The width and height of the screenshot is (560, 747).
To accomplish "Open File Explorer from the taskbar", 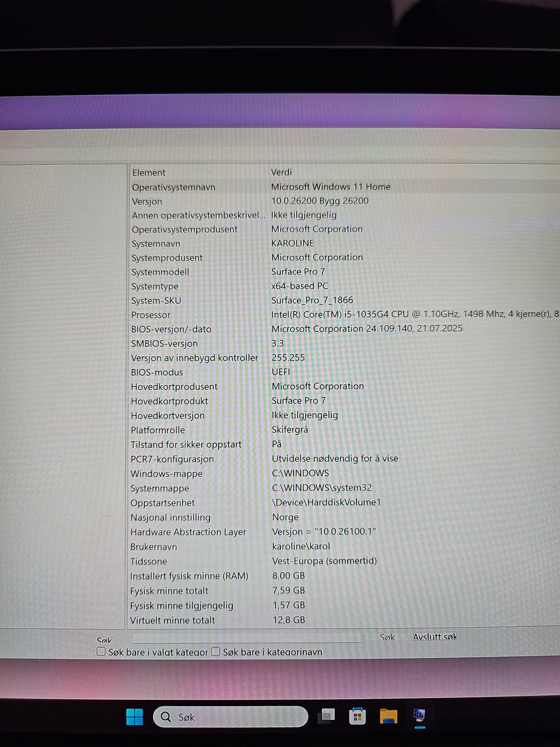I will coord(388,715).
